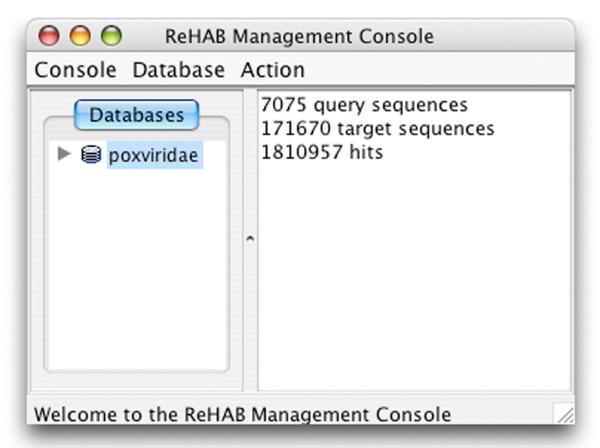Minimize the window with the yellow button

[80, 37]
